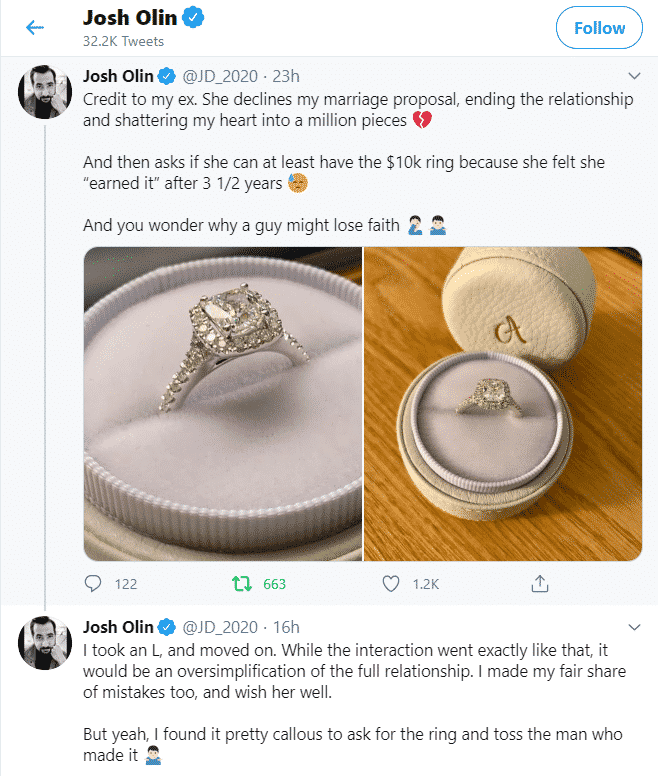Open the share icon on the first tweet
The height and width of the screenshot is (776, 658).
539,583
